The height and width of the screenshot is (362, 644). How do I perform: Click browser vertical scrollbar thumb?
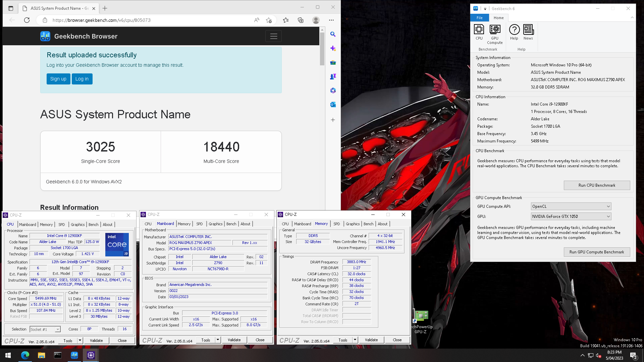click(322, 48)
